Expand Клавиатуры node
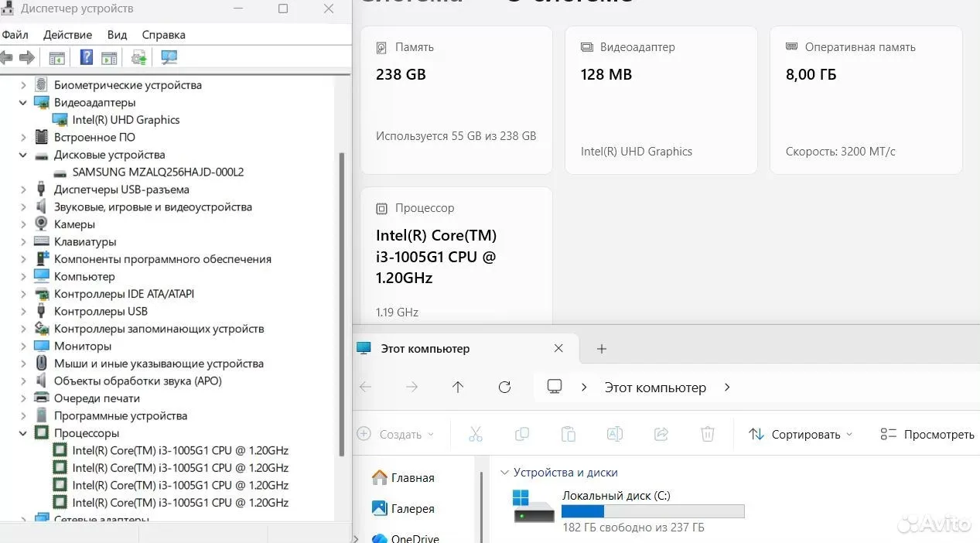The width and height of the screenshot is (980, 543). [x=23, y=241]
